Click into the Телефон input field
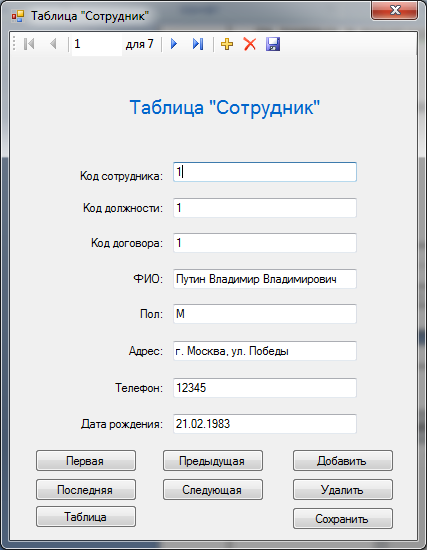Image resolution: width=427 pixels, height=550 pixels. coord(265,388)
